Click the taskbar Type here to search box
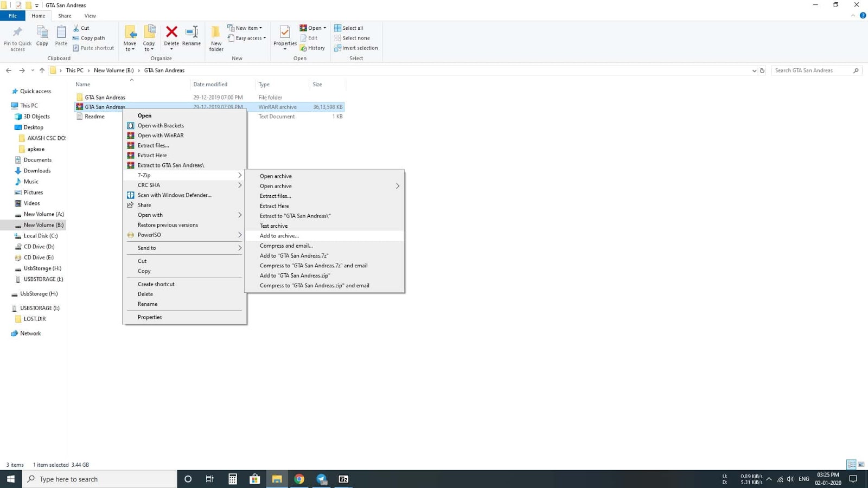This screenshot has height=488, width=868. [x=100, y=479]
